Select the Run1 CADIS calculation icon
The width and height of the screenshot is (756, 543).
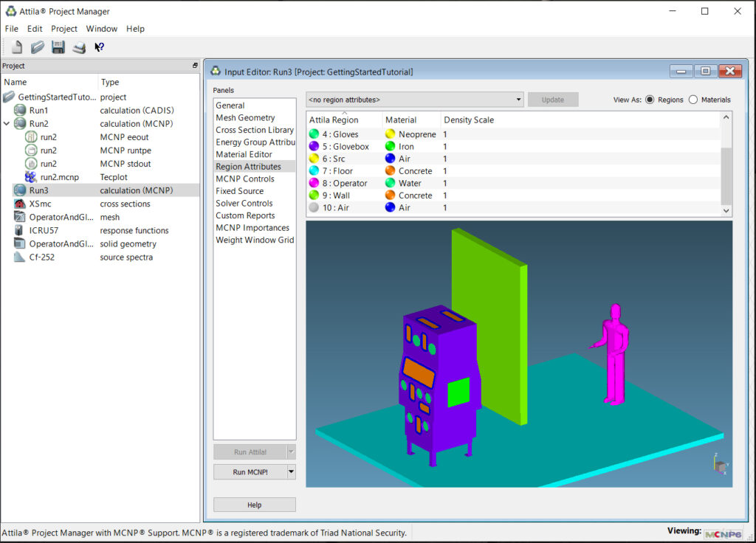pyautogui.click(x=21, y=110)
